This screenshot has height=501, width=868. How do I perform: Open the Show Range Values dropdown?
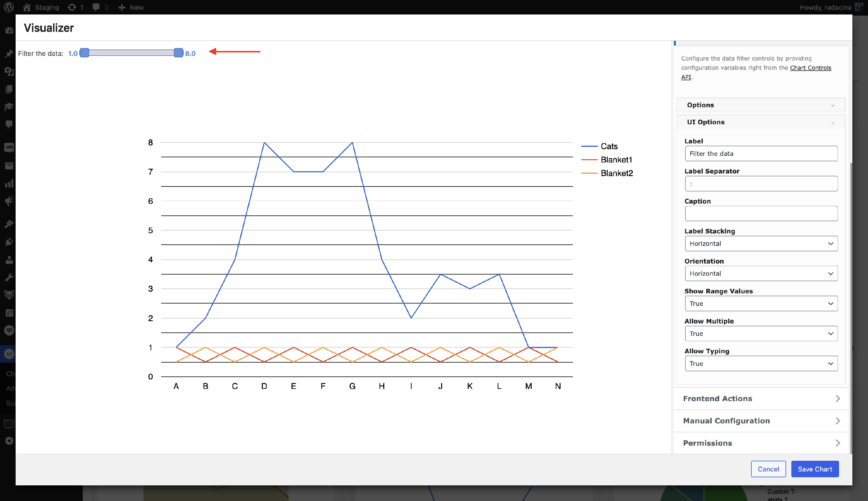click(x=761, y=303)
